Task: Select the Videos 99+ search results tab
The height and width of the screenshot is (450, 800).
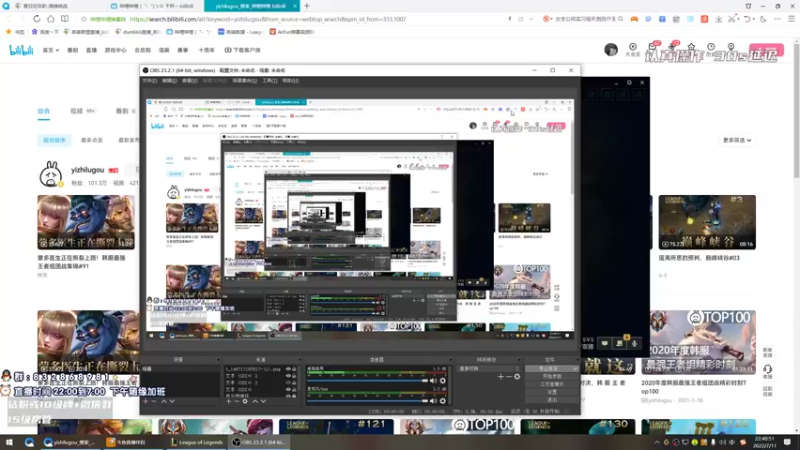Action: pos(82,111)
